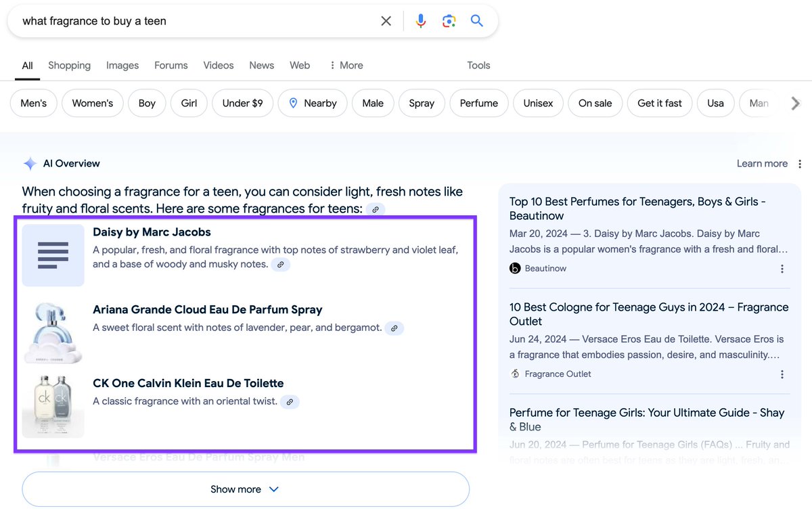
Task: Switch to the Web tab
Action: point(300,66)
